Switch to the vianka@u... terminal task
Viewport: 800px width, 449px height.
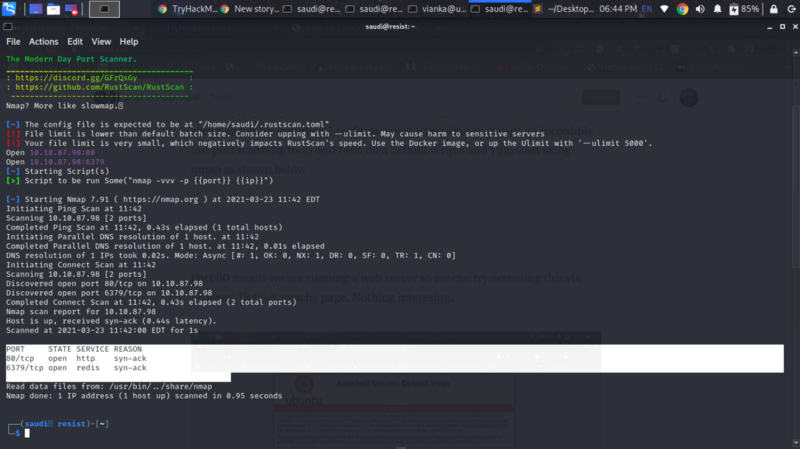point(438,9)
